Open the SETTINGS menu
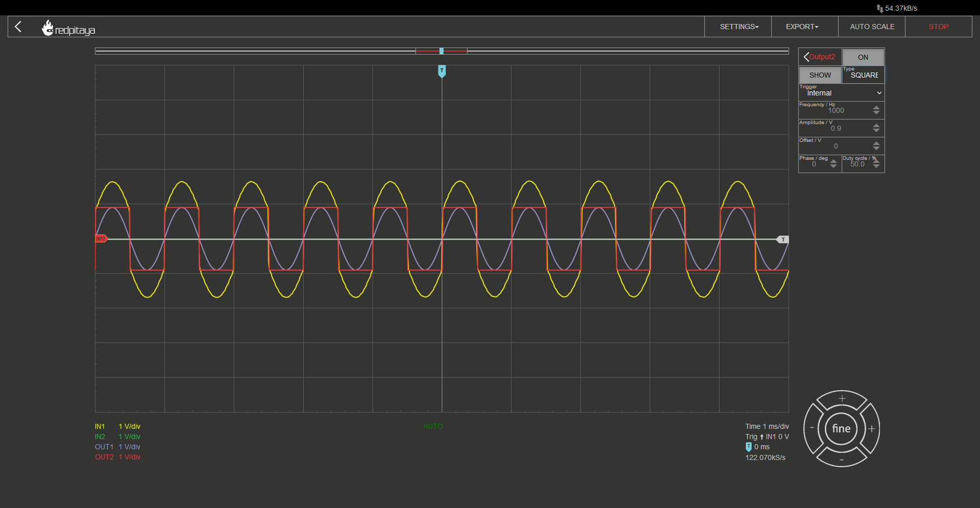Image resolution: width=980 pixels, height=508 pixels. (739, 27)
